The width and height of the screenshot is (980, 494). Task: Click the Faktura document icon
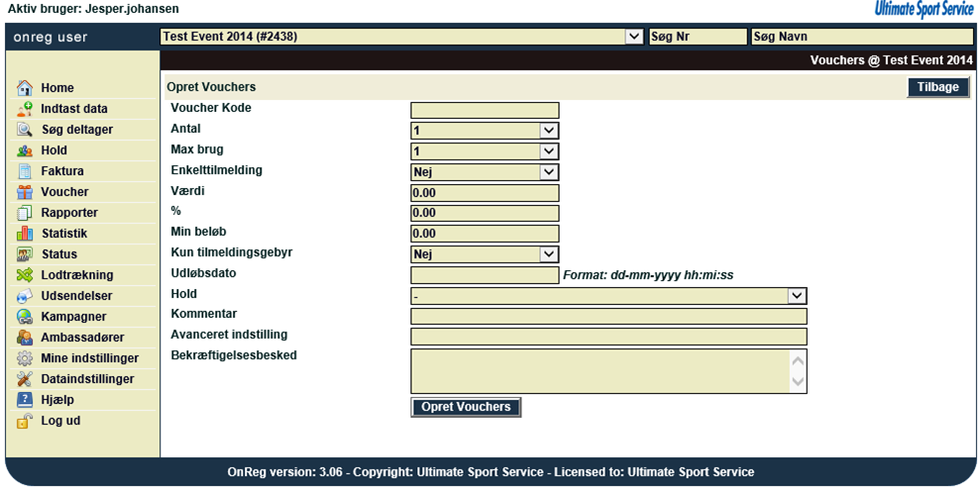[25, 171]
